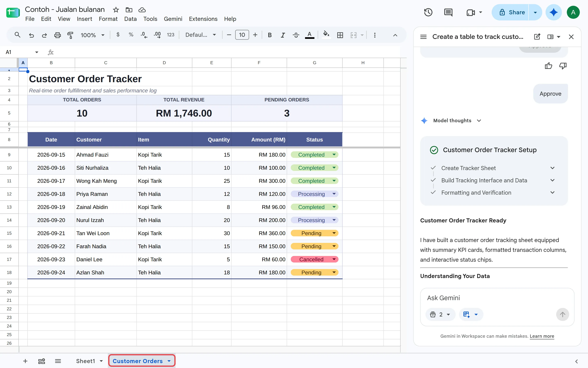This screenshot has height=368, width=588.
Task: Click the Google account avatar A
Action: pyautogui.click(x=573, y=12)
